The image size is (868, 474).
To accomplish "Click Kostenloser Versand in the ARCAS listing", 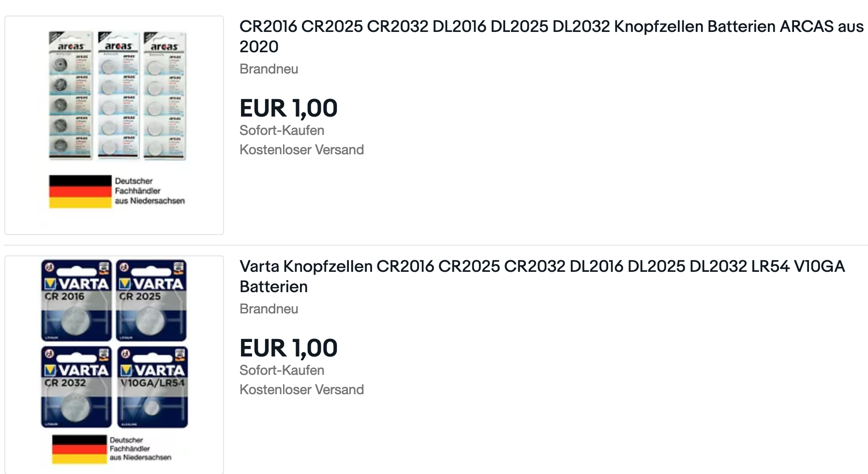I will click(x=301, y=150).
